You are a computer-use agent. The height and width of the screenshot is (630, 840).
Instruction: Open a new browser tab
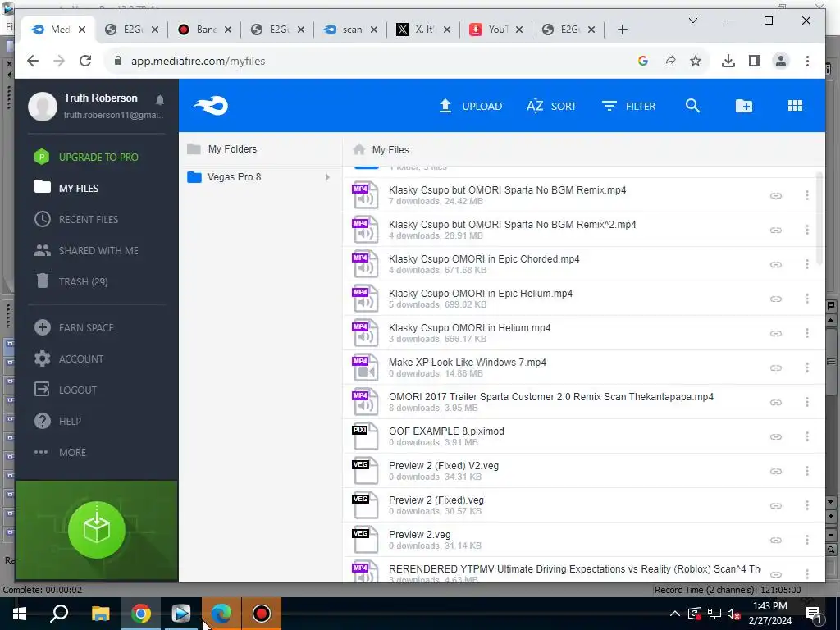pos(622,30)
